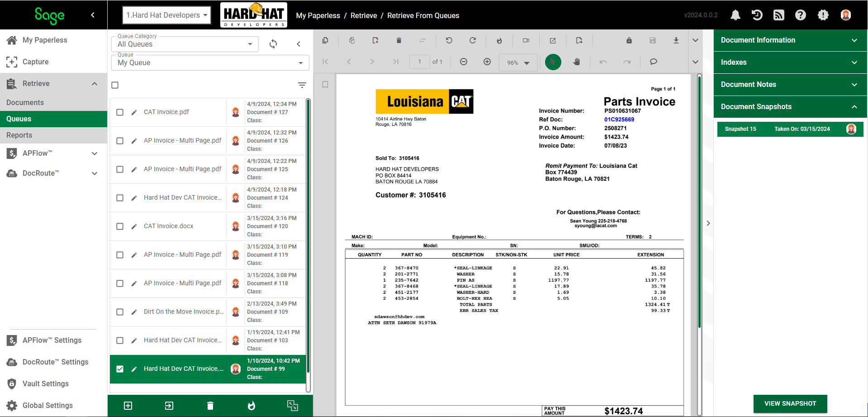Screen dimensions: 868x417
Task: Open the RSS feed icon
Action: (779, 15)
